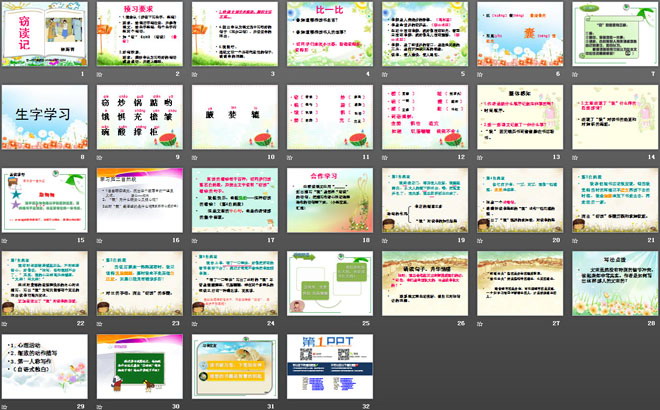Select slide 3 with red heading text
Screen dimensions: 660x410
(x=233, y=37)
